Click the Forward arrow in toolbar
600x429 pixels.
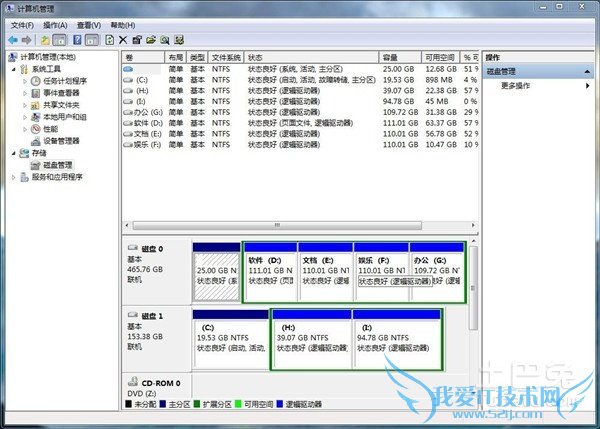tap(26, 40)
